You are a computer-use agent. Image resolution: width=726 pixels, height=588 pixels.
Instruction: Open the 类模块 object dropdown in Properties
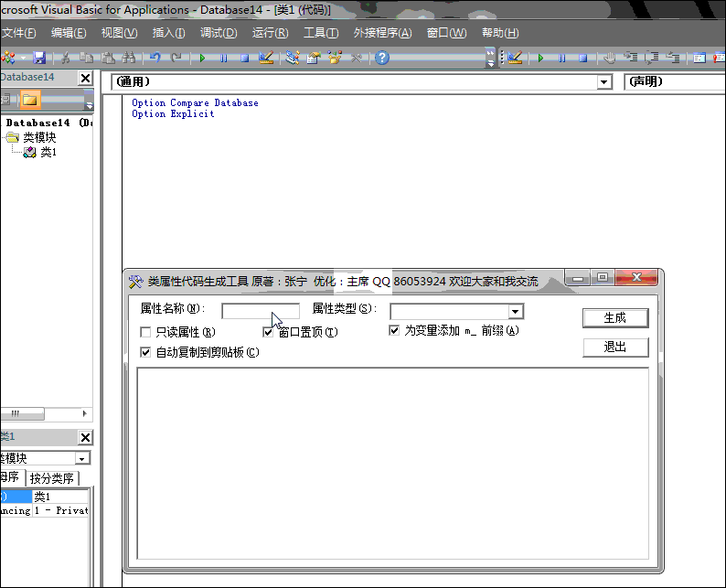82,458
